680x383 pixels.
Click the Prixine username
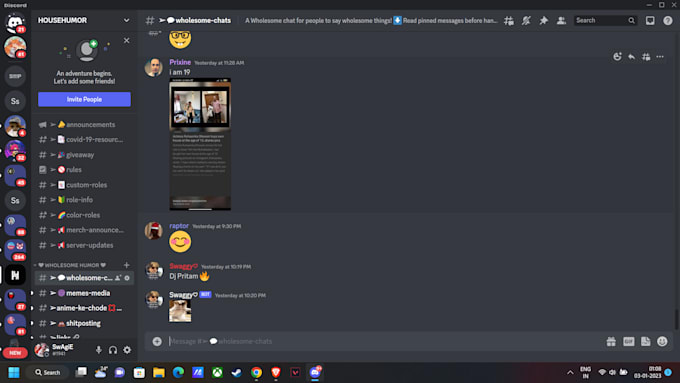click(x=180, y=62)
